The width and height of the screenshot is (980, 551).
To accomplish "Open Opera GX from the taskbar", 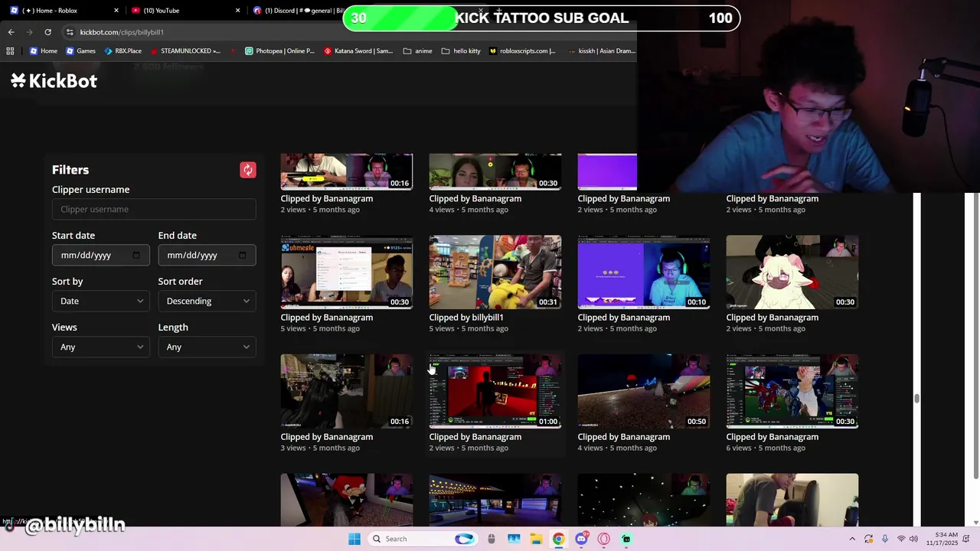I will 603,539.
